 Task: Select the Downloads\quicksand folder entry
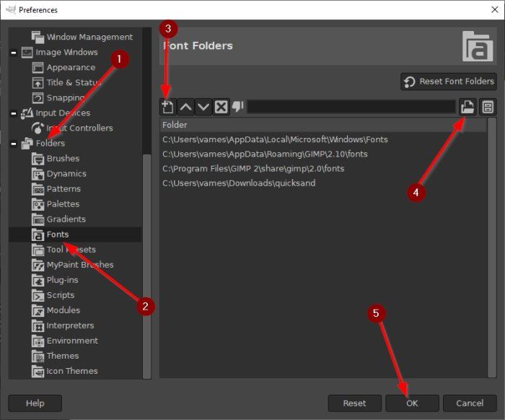click(239, 183)
